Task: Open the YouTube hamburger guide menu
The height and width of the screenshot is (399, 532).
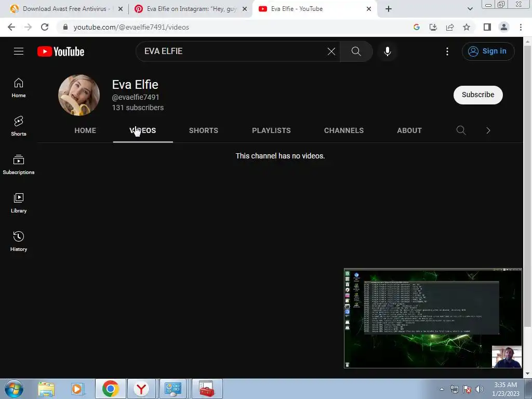Action: [x=19, y=51]
